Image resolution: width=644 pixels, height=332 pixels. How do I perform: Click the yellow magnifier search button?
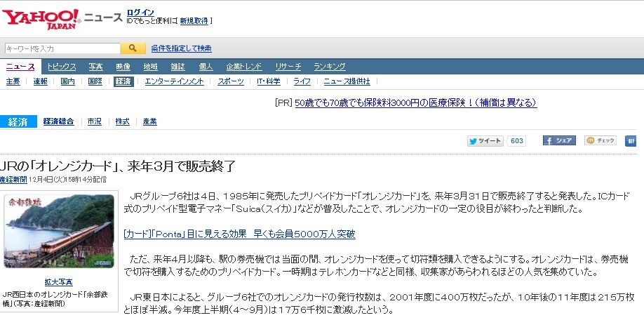[133, 48]
